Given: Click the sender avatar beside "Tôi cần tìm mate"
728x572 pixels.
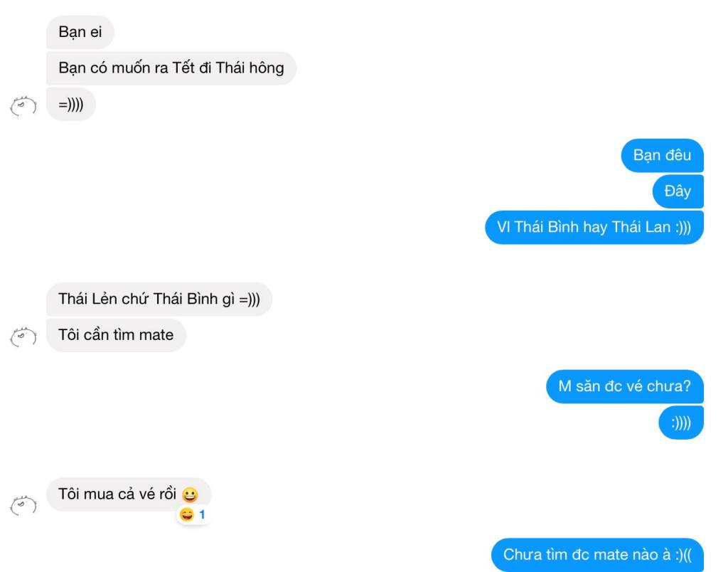Looking at the screenshot, I should (x=23, y=337).
